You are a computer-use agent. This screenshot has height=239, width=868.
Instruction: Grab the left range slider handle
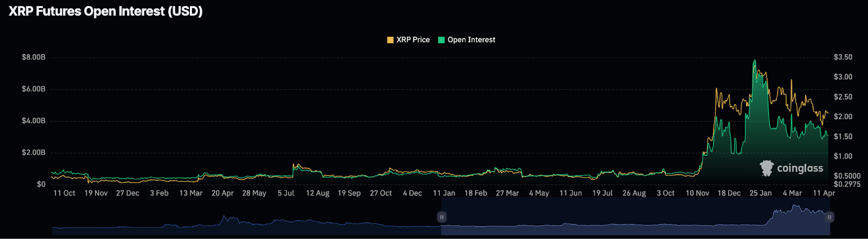point(442,217)
